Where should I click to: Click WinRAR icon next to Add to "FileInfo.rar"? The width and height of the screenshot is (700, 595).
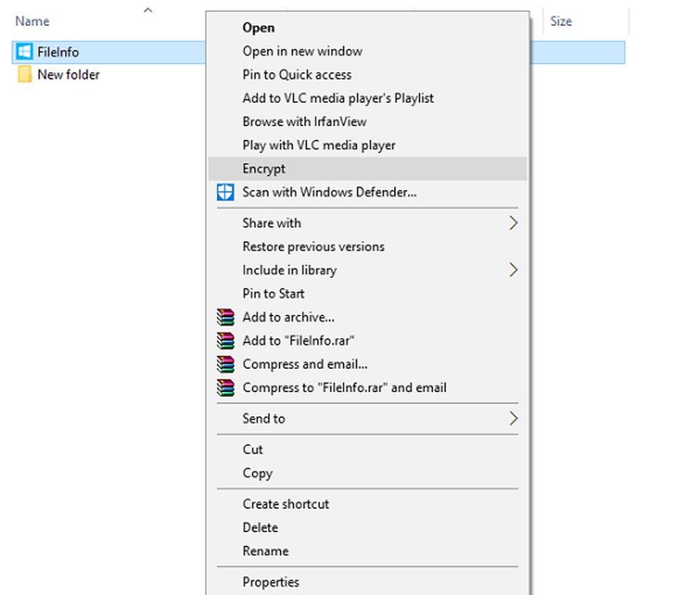click(x=225, y=341)
